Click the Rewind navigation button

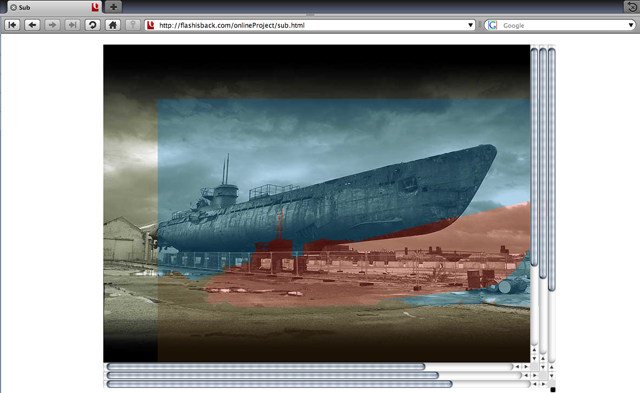point(12,25)
